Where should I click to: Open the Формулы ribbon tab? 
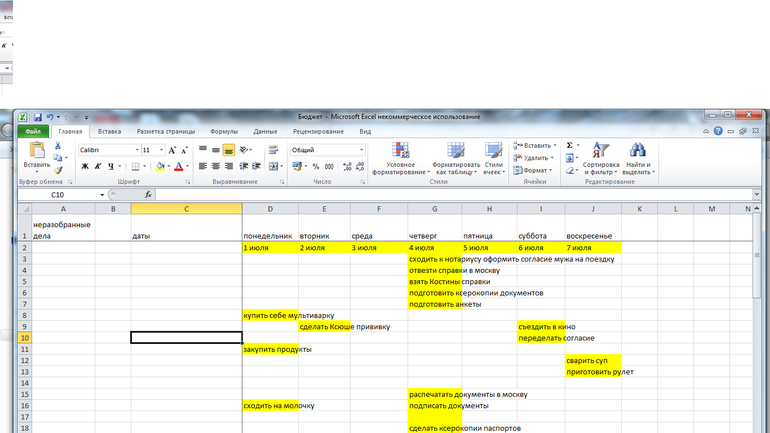coord(223,131)
